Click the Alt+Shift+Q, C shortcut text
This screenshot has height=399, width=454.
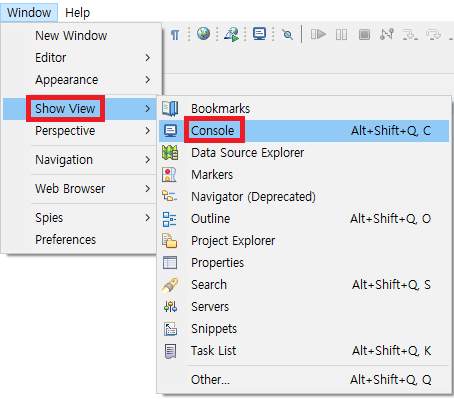[x=391, y=131]
